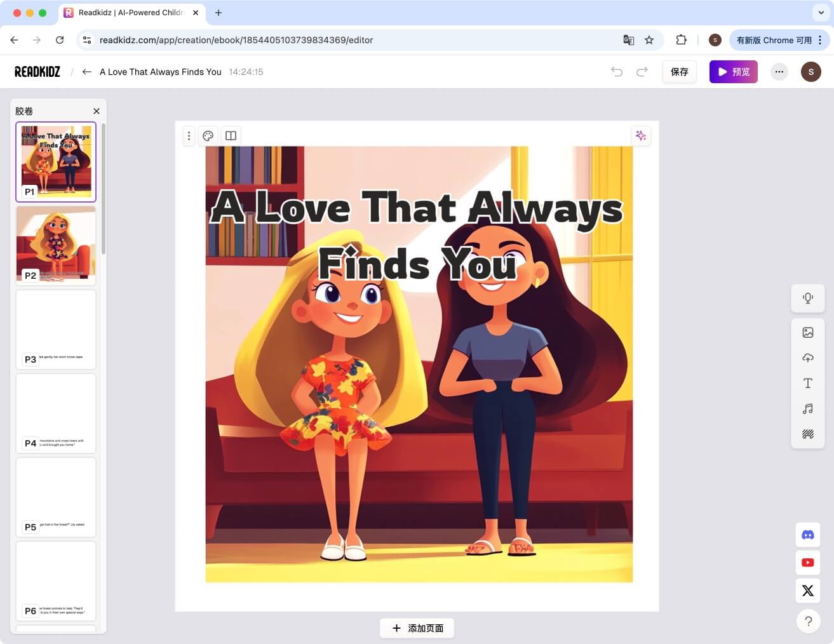The width and height of the screenshot is (834, 644).
Task: Open the three-dot page options menu
Action: click(x=189, y=135)
